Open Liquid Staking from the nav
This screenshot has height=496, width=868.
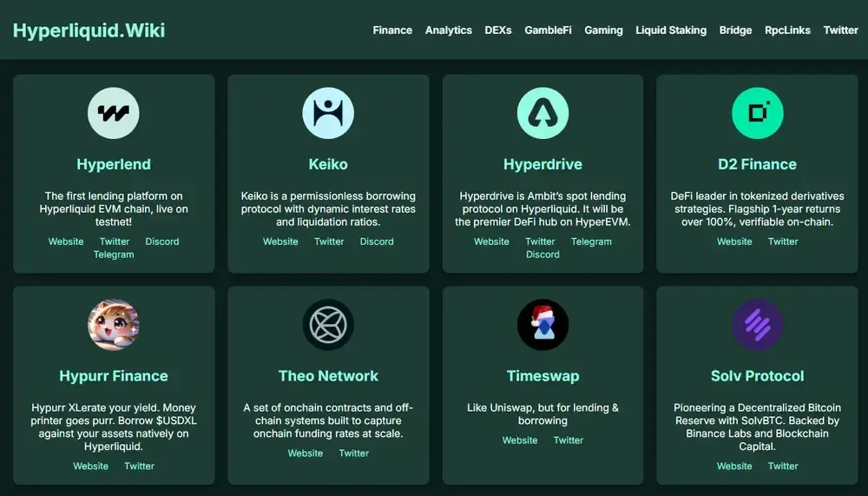(671, 30)
